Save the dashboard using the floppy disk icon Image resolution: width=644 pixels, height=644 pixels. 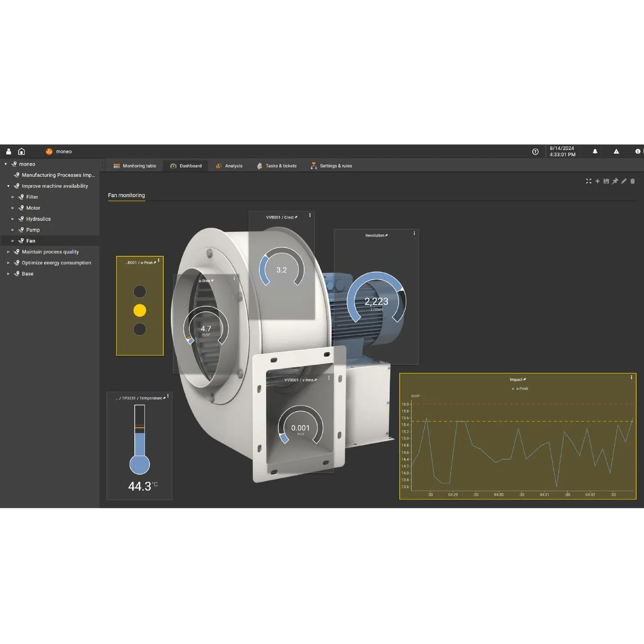(x=606, y=181)
